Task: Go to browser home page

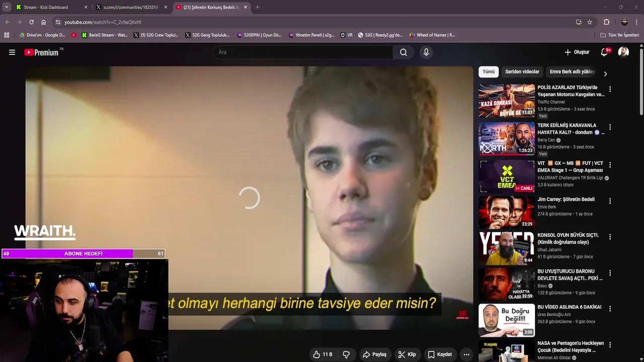Action: 43,22
